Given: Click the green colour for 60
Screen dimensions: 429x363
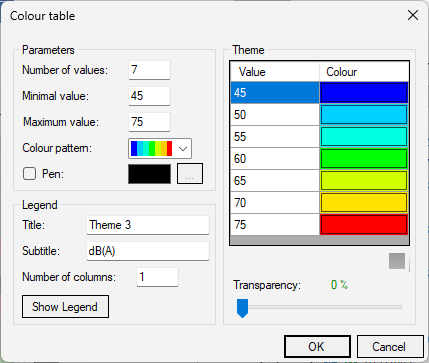Looking at the screenshot, I should (x=364, y=159).
